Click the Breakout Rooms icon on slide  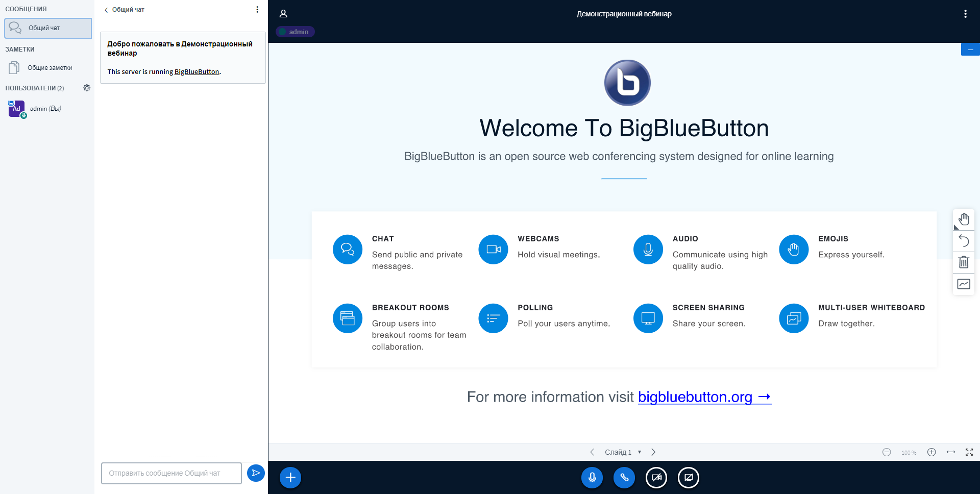[348, 318]
